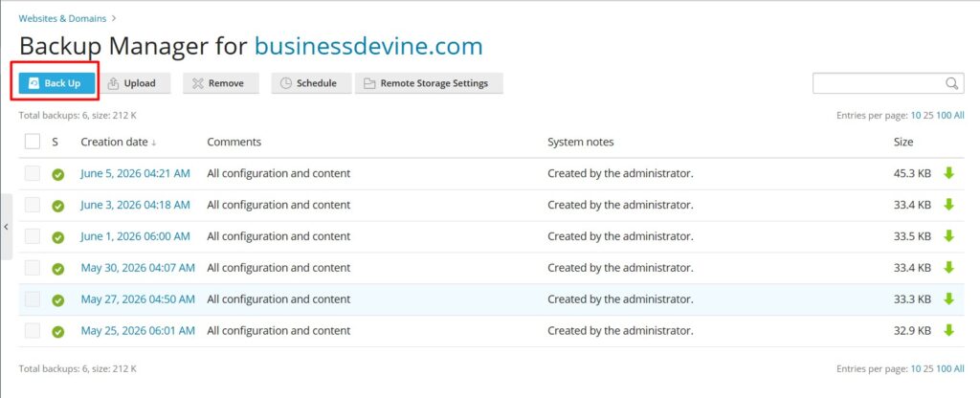This screenshot has height=398, width=980.
Task: Click the status icon of June 3 backup
Action: tap(58, 206)
